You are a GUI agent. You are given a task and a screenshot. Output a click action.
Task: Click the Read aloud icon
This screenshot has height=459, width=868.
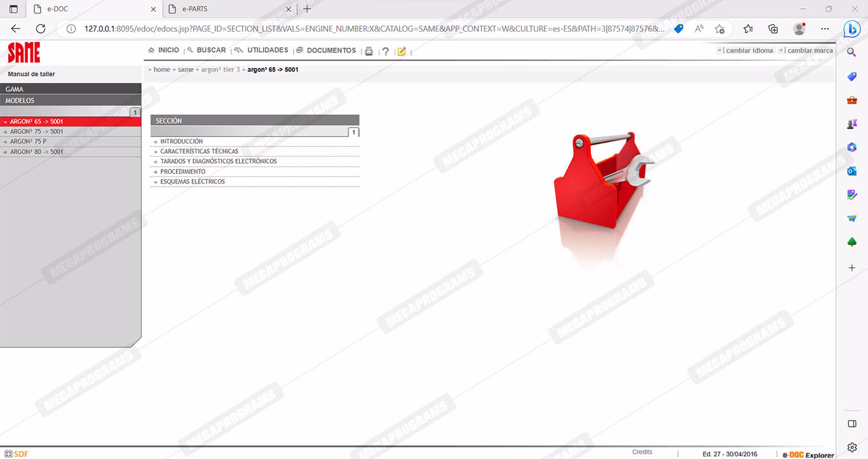699,29
